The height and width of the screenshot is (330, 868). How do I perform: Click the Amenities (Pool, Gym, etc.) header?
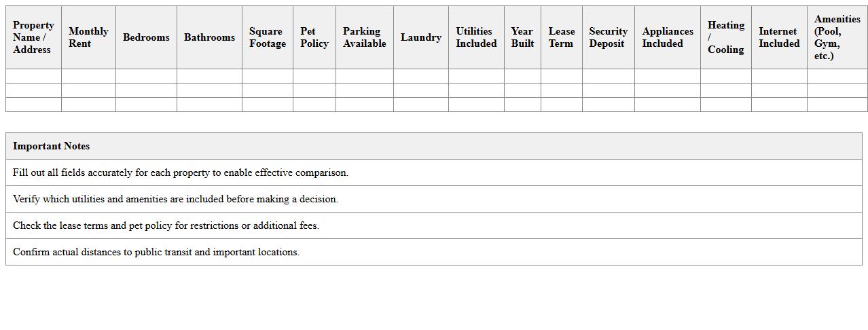click(837, 37)
